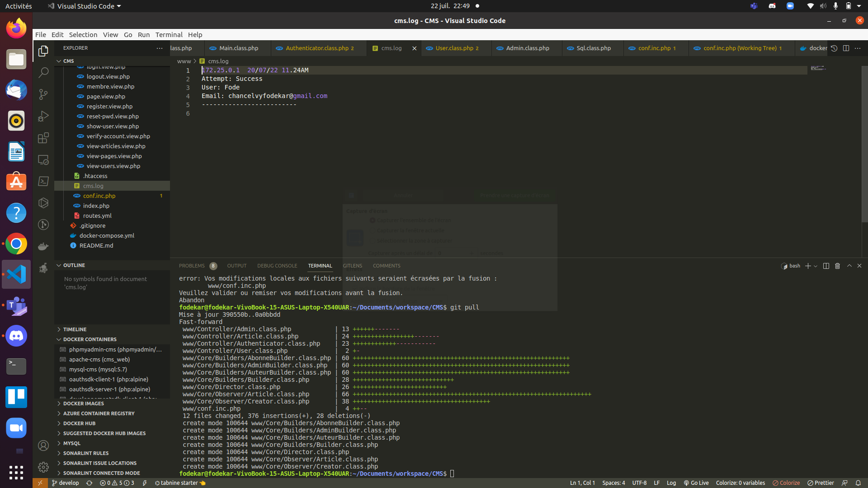Maximize the terminal panel with the chevron
The width and height of the screenshot is (868, 488).
849,266
